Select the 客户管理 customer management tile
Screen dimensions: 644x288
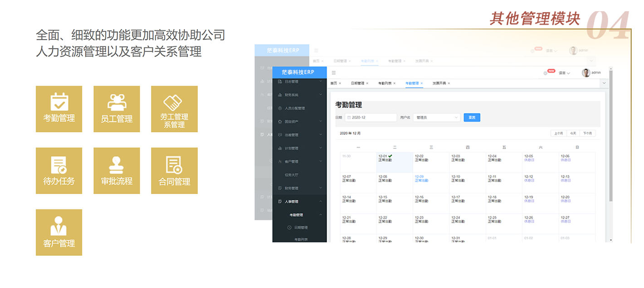click(x=59, y=232)
